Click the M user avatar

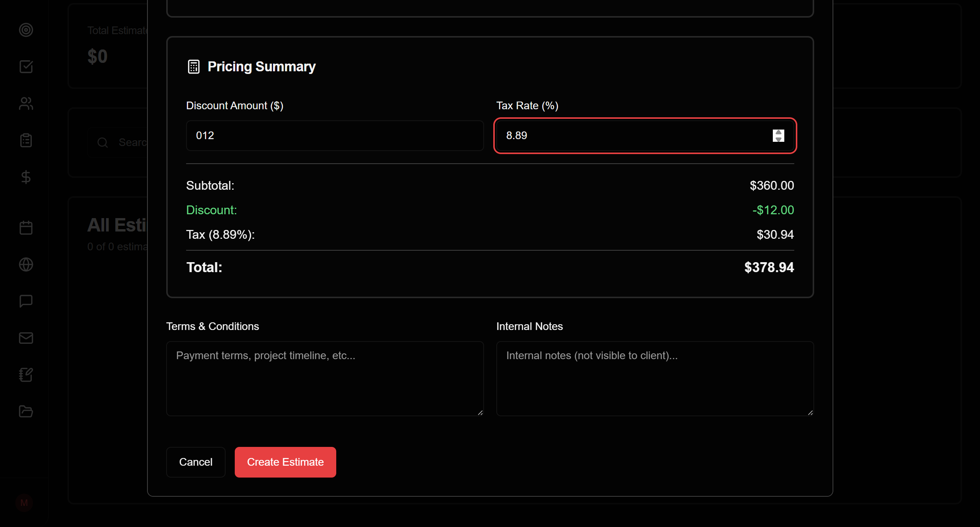pos(24,503)
